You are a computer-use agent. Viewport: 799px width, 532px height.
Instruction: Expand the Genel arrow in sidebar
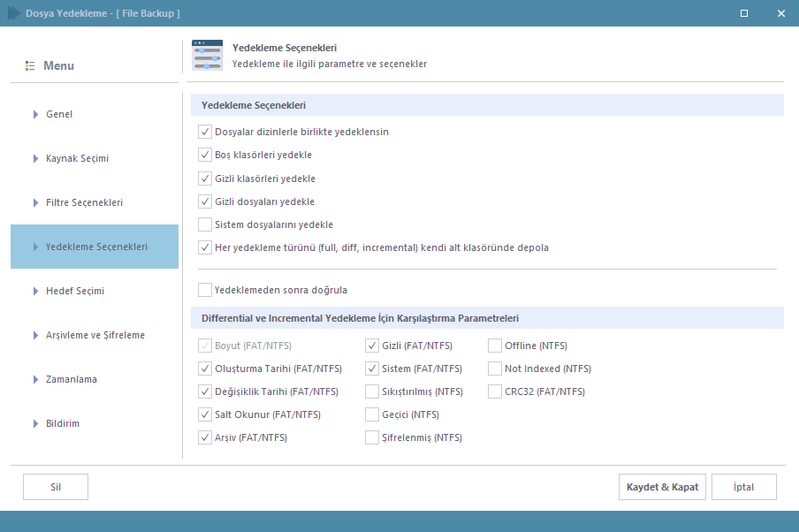tap(35, 114)
